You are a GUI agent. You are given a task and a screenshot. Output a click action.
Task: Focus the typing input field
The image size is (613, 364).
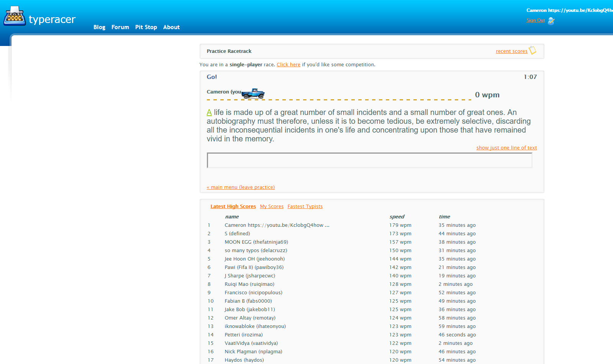tap(369, 160)
